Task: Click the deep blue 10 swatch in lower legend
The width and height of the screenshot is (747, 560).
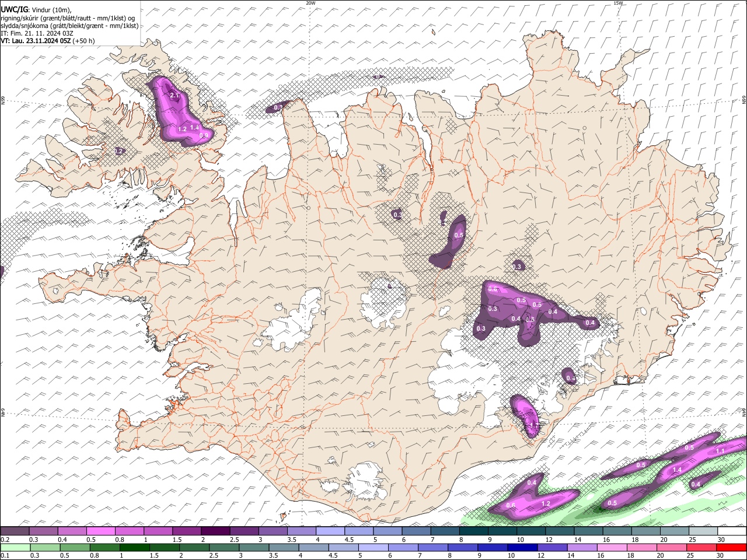Action: pos(523,547)
